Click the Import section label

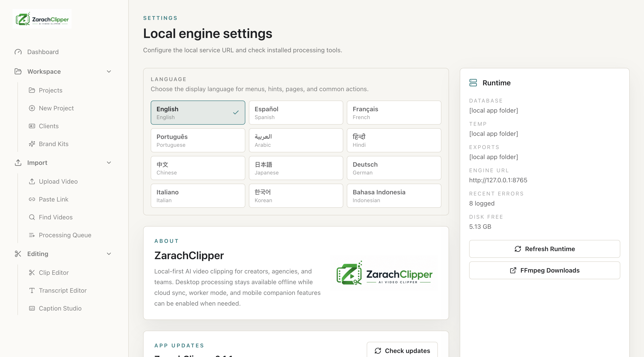pyautogui.click(x=37, y=163)
